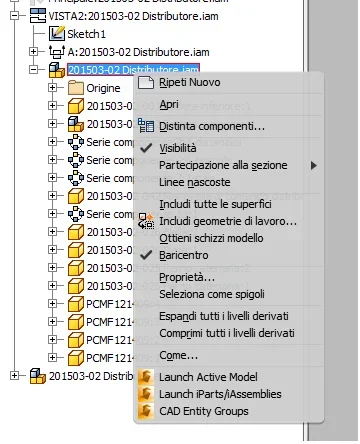Expand the Origine folder node
Image resolution: width=360 pixels, height=444 pixels.
tap(52, 87)
